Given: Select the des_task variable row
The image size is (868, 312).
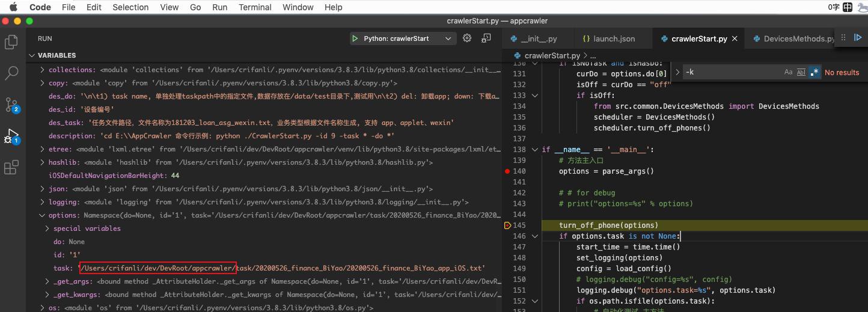Looking at the screenshot, I should (263, 123).
